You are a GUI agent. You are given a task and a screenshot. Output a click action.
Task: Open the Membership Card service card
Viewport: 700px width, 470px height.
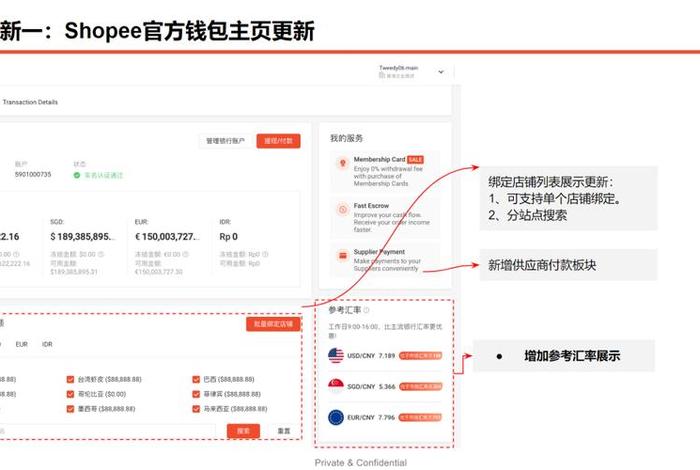[385, 171]
